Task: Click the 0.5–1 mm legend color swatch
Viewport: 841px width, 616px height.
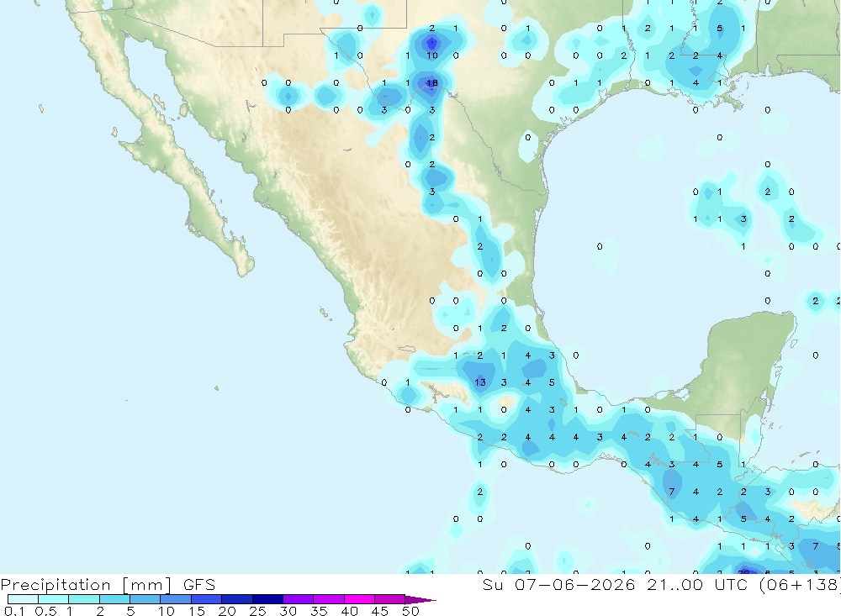Action: (x=54, y=599)
